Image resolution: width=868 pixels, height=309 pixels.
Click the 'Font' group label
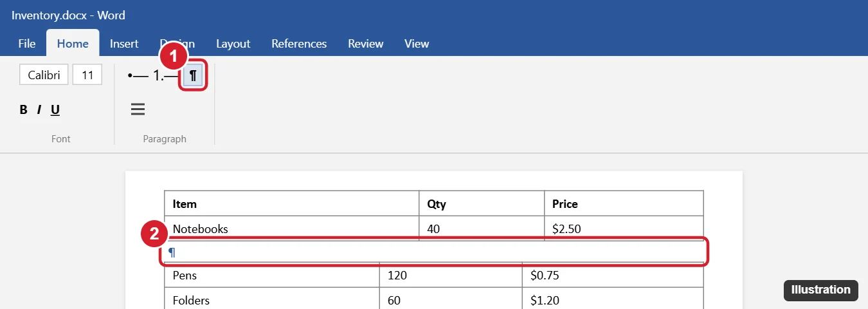click(x=60, y=138)
